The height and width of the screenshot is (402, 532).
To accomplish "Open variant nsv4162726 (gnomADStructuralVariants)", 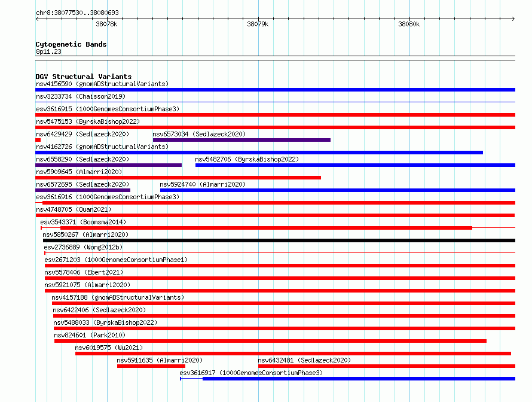I will [x=102, y=147].
